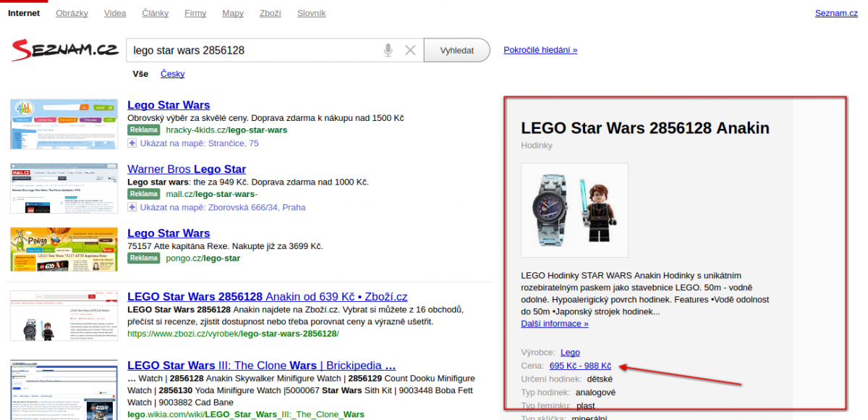Click the mall.cz/lego-star-wars- URL

[211, 194]
